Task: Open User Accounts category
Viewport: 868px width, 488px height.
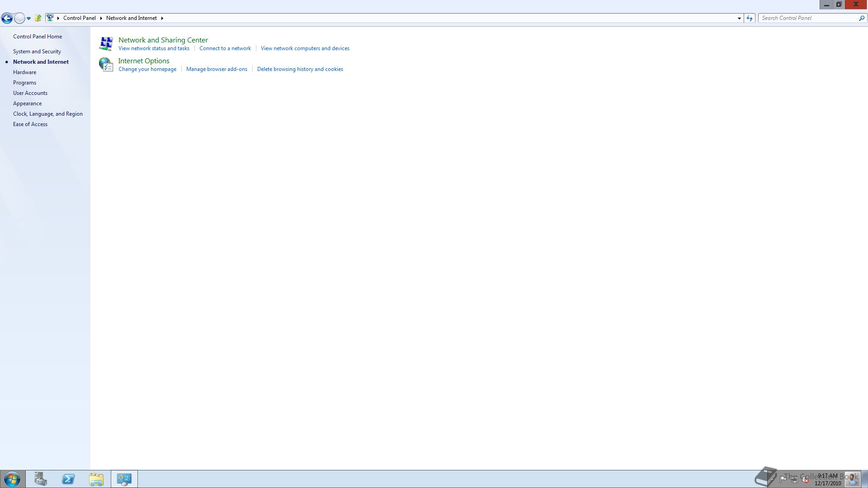Action: pyautogui.click(x=30, y=93)
